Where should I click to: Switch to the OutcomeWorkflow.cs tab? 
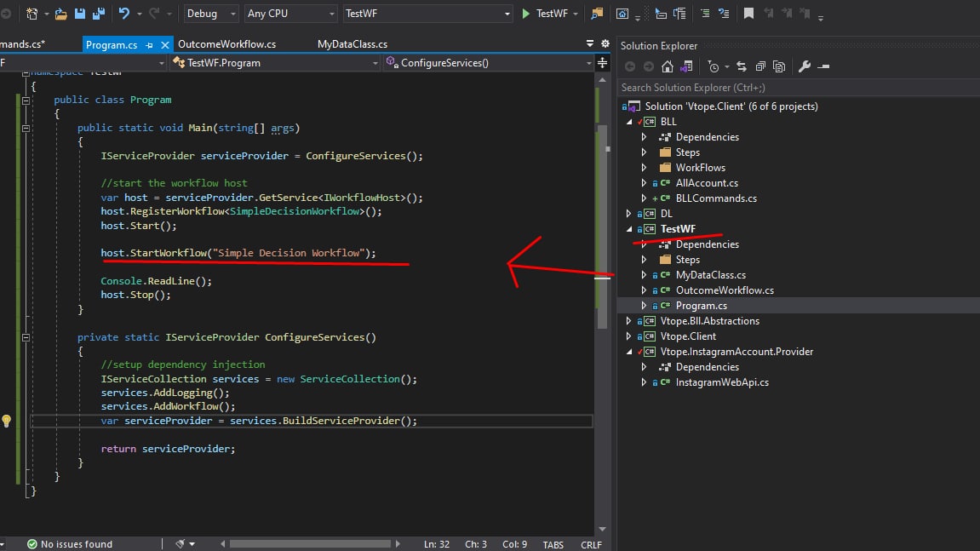point(226,44)
